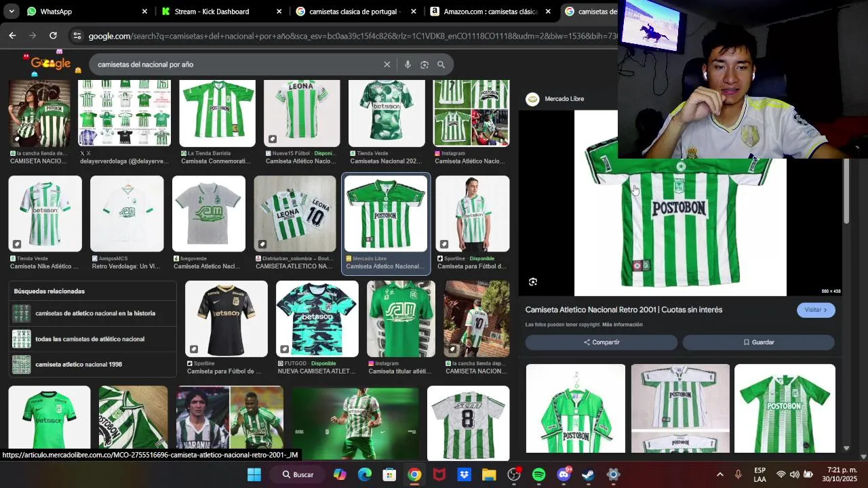The height and width of the screenshot is (488, 868).
Task: Open white number 8 jersey thumbnail
Action: (469, 423)
